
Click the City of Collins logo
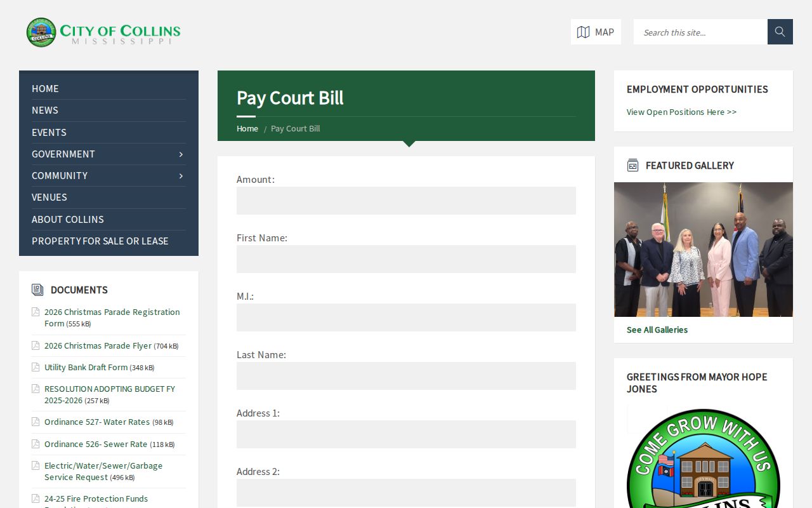(103, 32)
